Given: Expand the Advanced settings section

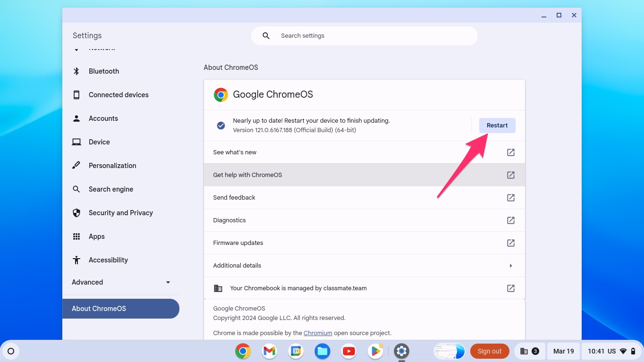Looking at the screenshot, I should [121, 282].
